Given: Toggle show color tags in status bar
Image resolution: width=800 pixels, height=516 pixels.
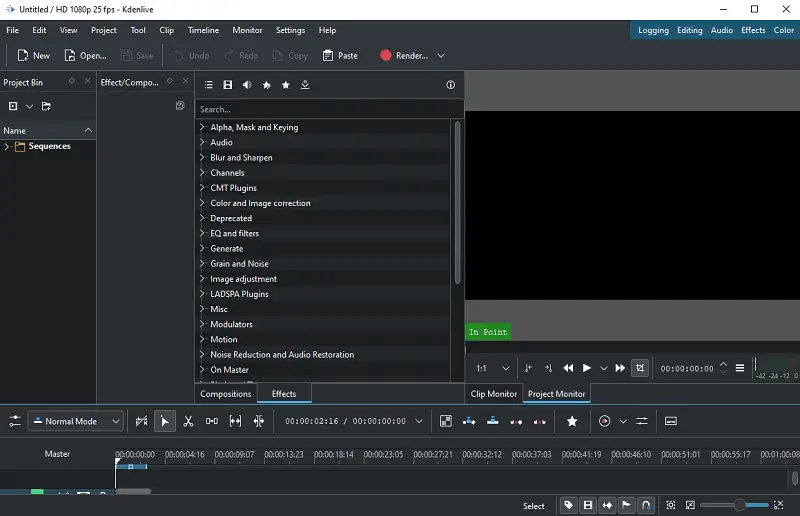Looking at the screenshot, I should click(x=568, y=505).
